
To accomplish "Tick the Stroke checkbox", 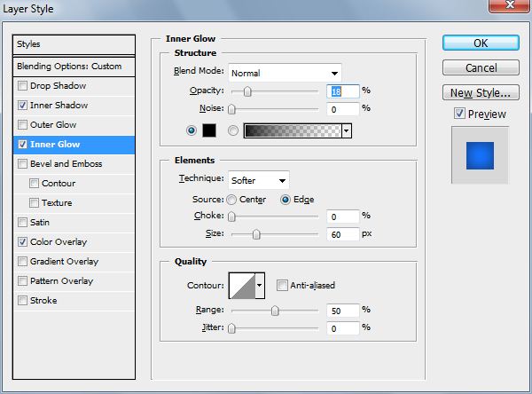I will [22, 301].
